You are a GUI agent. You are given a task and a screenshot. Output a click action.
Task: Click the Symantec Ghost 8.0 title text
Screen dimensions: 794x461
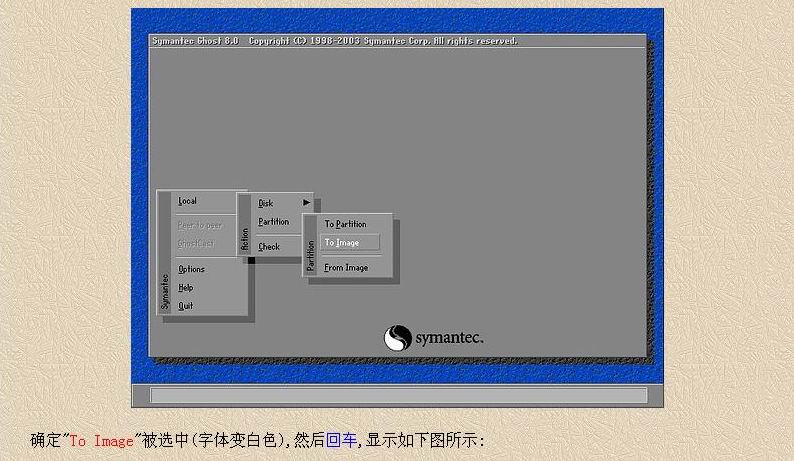click(195, 41)
